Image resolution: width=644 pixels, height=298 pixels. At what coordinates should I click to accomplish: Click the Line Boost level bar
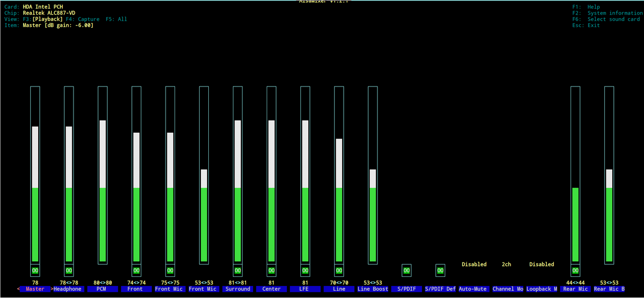(373, 175)
